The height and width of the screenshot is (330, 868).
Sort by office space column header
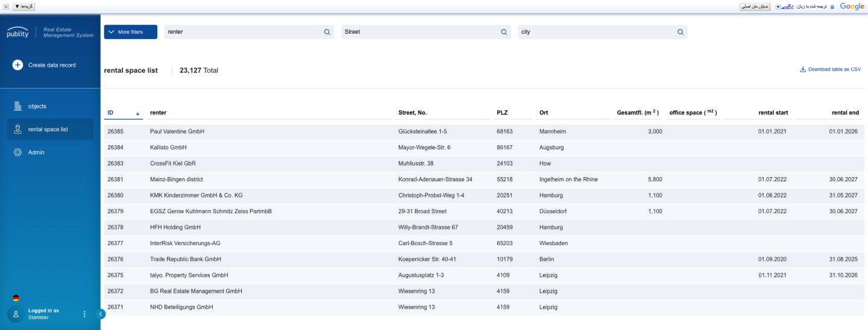click(x=693, y=113)
